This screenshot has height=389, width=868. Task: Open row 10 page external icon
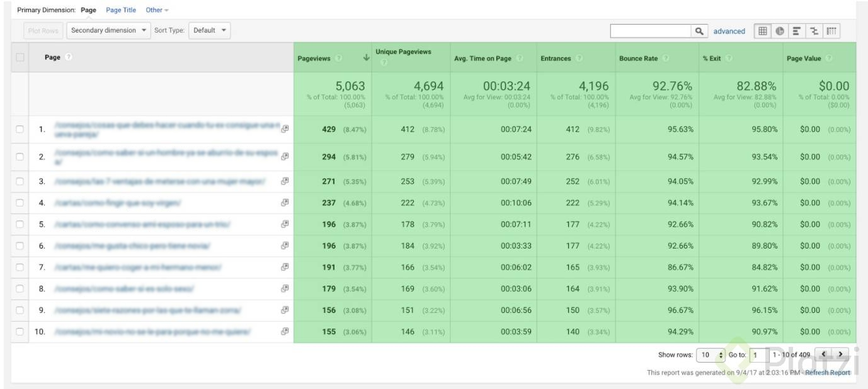[x=285, y=331]
